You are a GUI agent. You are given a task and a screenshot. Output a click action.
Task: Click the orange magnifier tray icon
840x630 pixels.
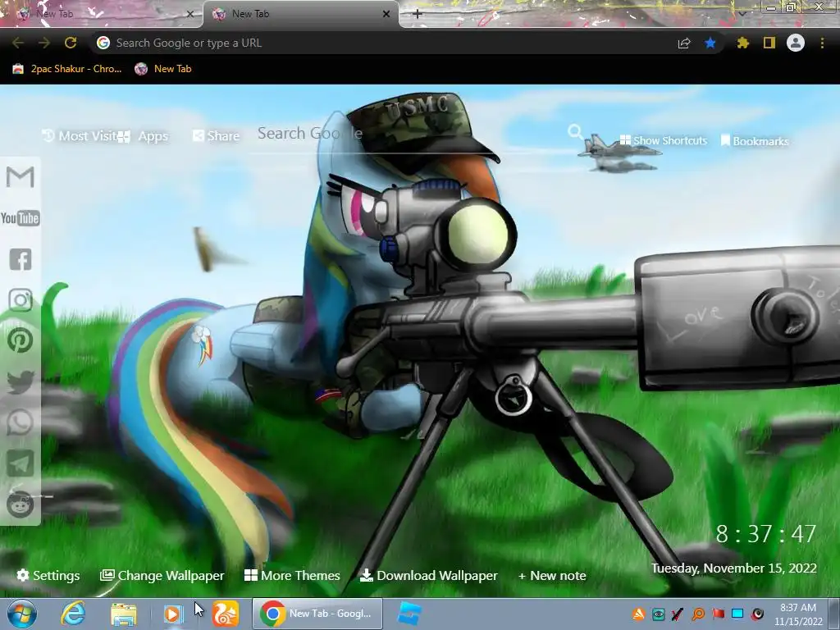point(698,614)
